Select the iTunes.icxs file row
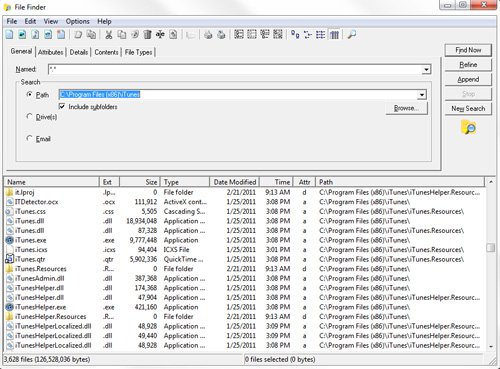The height and width of the screenshot is (369, 500). [x=245, y=250]
